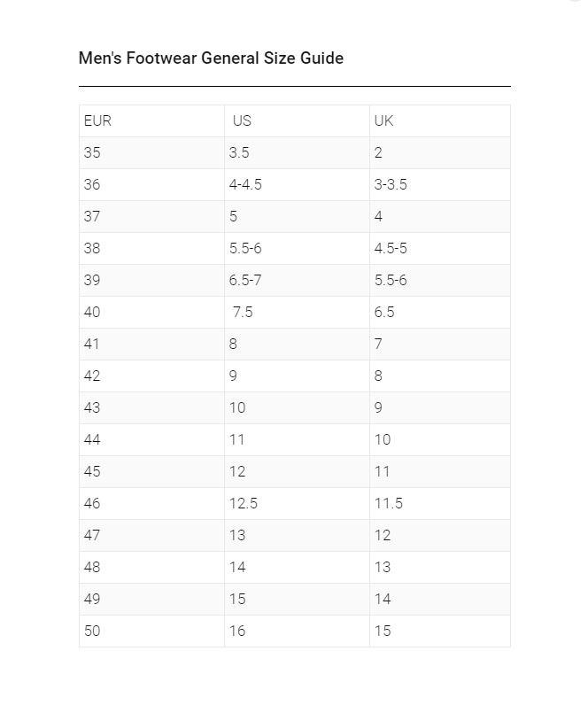
Task: Select EUR size 37 cell
Action: tap(92, 217)
